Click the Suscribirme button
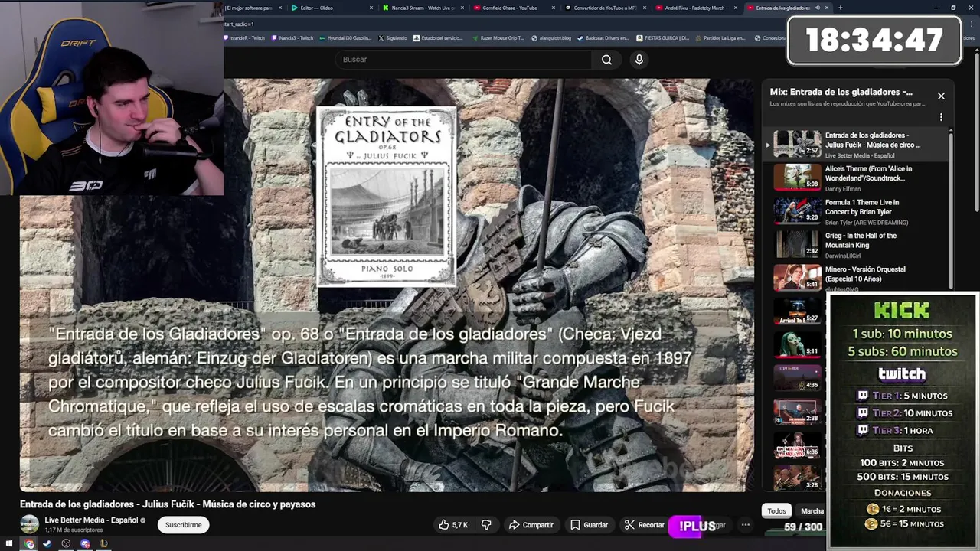This screenshot has width=980, height=551. pos(184,525)
